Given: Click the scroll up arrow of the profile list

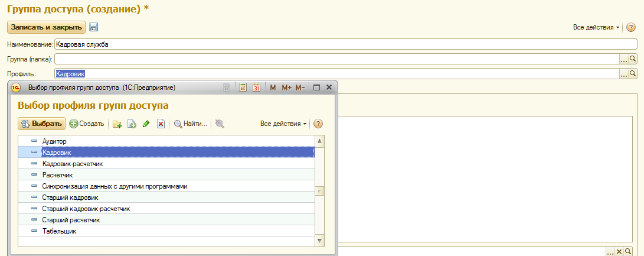Looking at the screenshot, I should [x=319, y=141].
